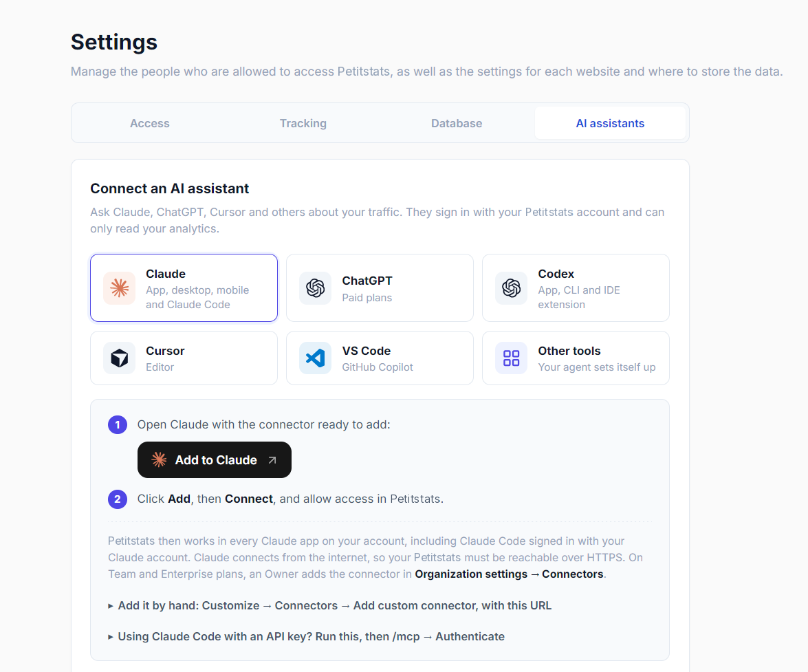
Task: Click the Paid plans subtitle
Action: pyautogui.click(x=367, y=297)
